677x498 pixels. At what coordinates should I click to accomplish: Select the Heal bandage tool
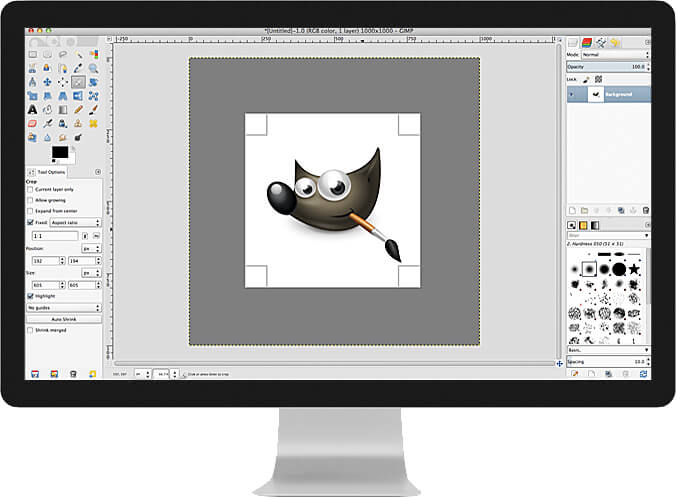93,124
